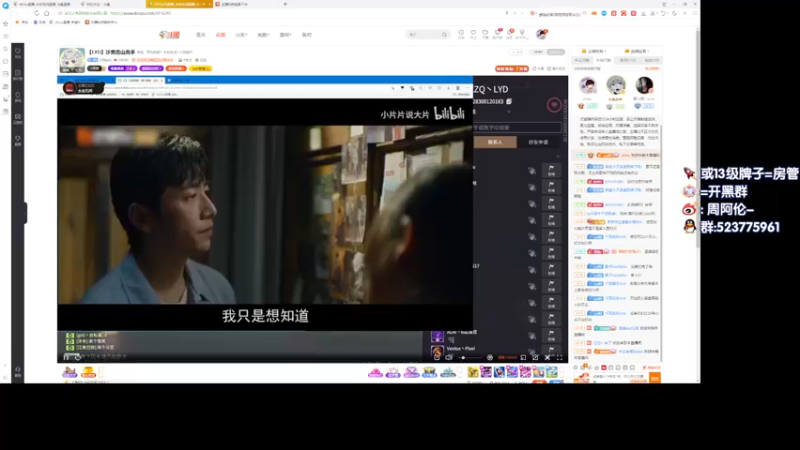Click the chat message input field
800x450 pixels.
click(x=619, y=378)
